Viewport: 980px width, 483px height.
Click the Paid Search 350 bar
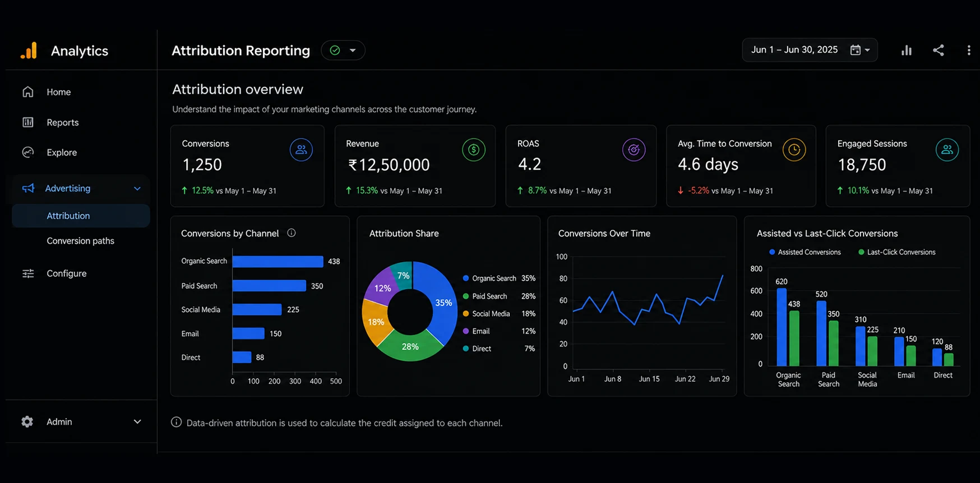(x=269, y=286)
